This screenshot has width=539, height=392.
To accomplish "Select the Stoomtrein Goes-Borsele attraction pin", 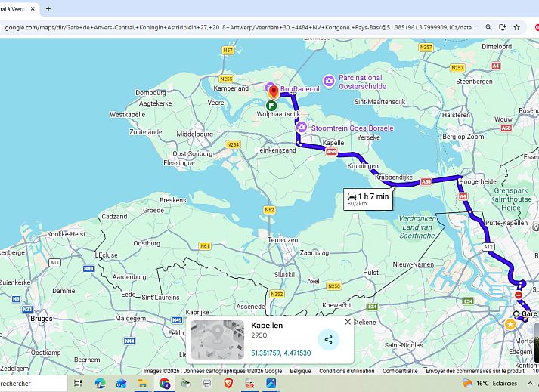I will point(302,128).
